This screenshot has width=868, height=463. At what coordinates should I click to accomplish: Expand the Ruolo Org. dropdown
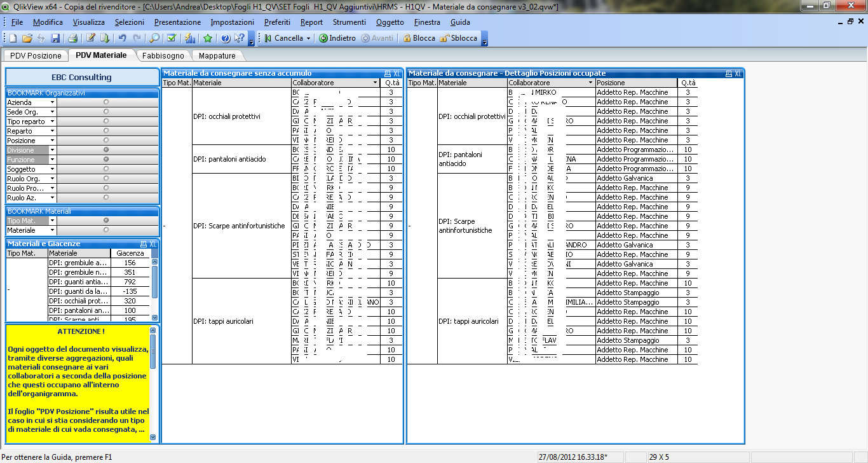pos(52,179)
